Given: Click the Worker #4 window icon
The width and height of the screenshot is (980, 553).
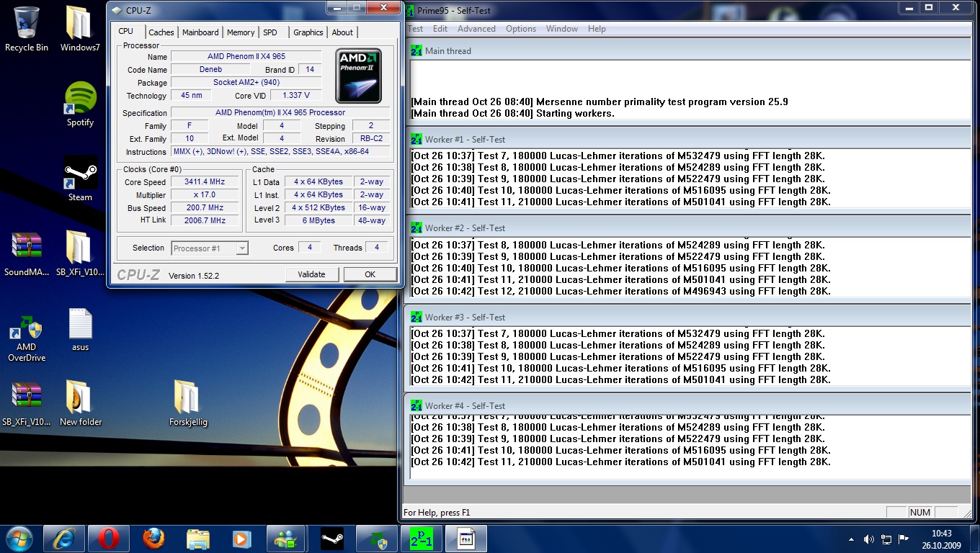Looking at the screenshot, I should coord(416,406).
